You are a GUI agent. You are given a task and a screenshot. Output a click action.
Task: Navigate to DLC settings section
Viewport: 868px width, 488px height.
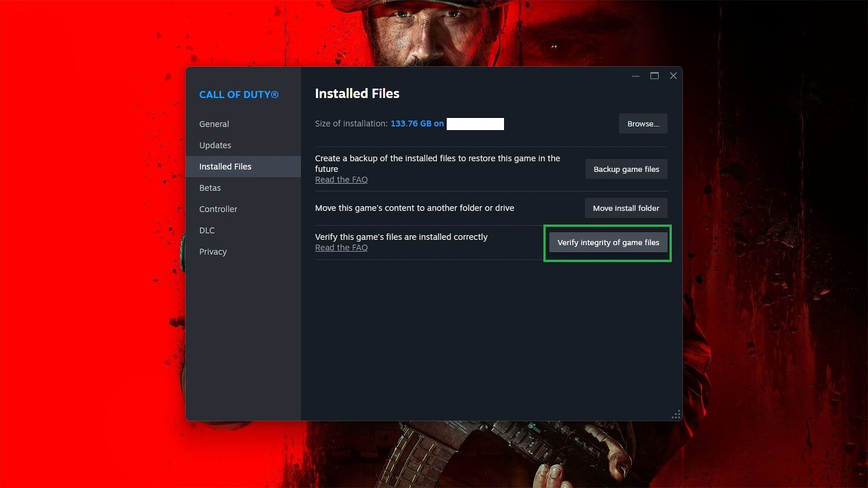[x=208, y=230]
